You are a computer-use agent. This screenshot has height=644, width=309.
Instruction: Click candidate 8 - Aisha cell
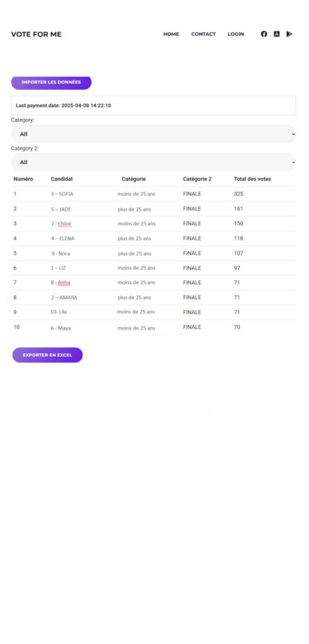61,282
